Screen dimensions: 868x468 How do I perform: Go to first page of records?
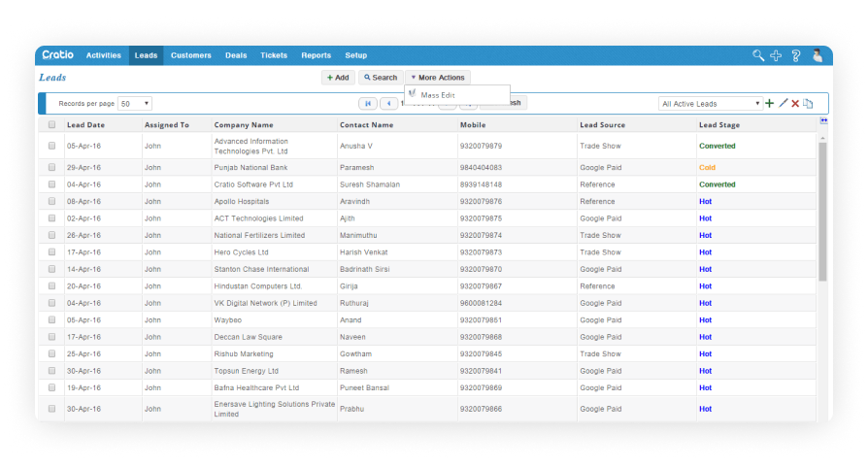pos(368,103)
